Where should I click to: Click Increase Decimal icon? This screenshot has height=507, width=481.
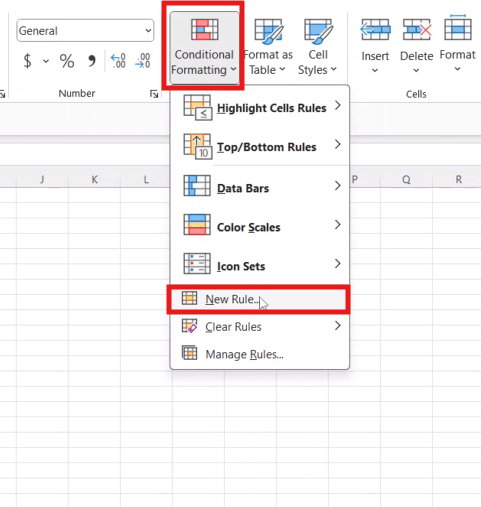pos(118,61)
